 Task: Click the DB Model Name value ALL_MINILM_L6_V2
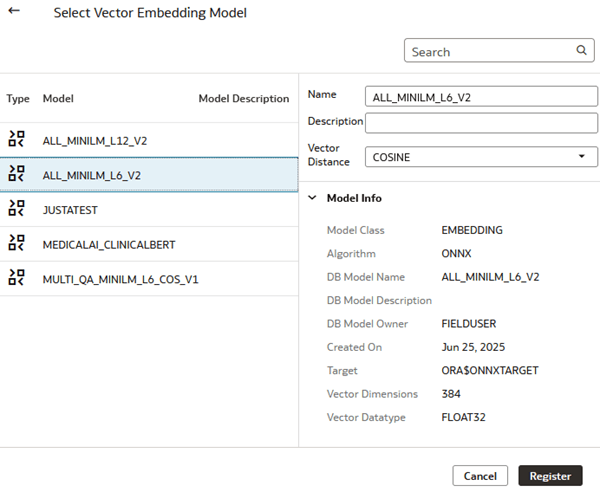click(490, 277)
